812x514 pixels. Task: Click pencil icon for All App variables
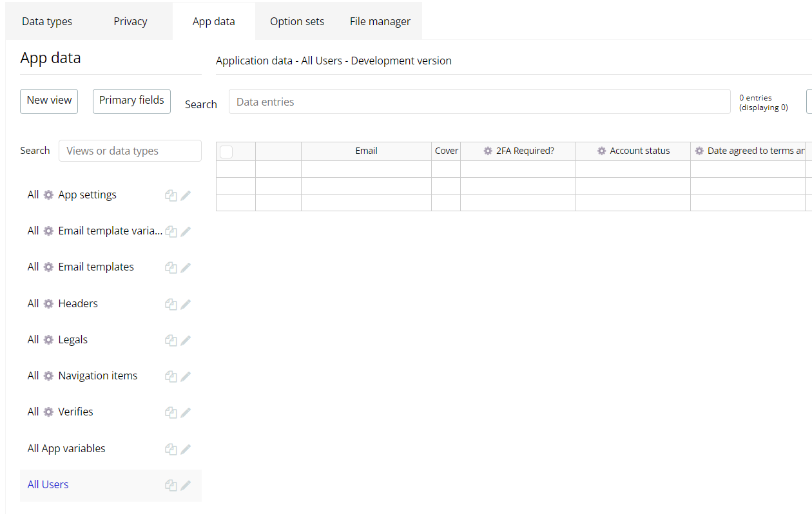pyautogui.click(x=186, y=449)
